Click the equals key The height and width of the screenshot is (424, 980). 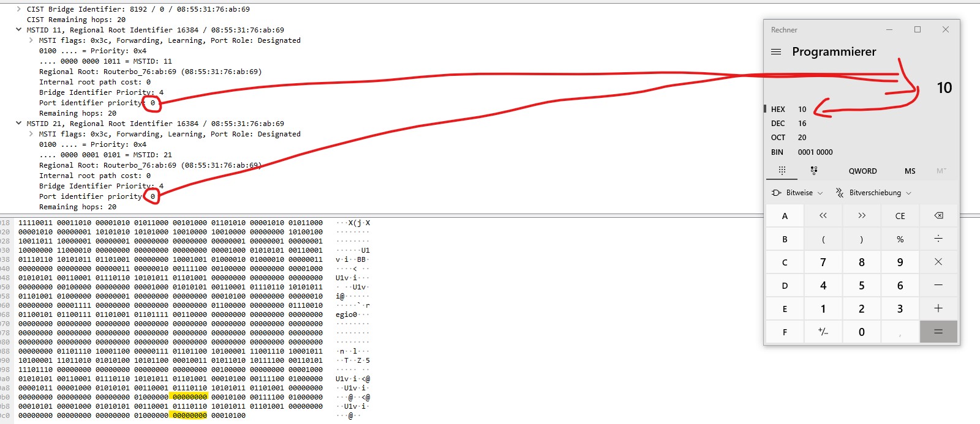[x=938, y=332]
